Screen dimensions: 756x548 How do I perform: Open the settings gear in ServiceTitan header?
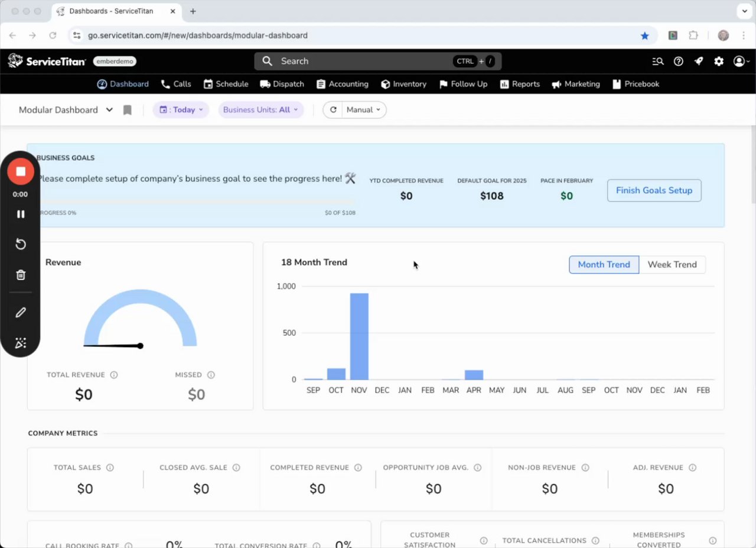(x=719, y=61)
